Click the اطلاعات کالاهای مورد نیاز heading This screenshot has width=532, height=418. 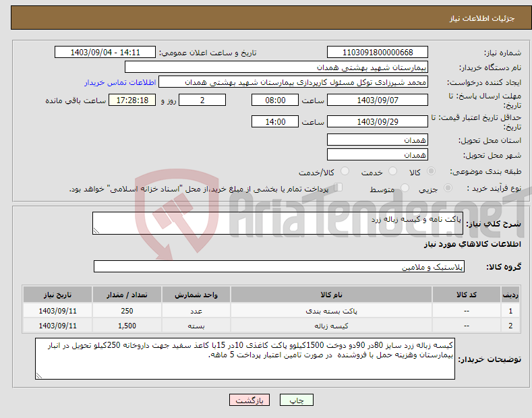472,244
